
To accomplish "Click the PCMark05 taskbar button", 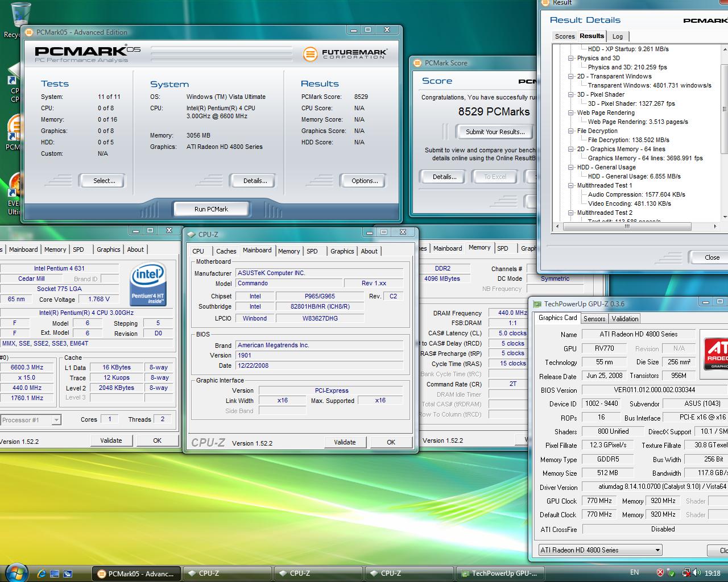I will [136, 573].
